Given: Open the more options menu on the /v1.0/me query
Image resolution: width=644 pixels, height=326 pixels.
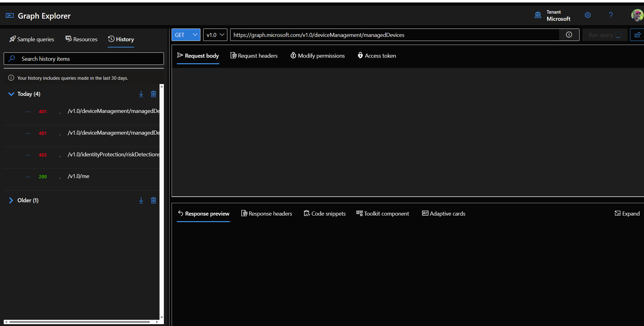Looking at the screenshot, I should click(x=28, y=176).
